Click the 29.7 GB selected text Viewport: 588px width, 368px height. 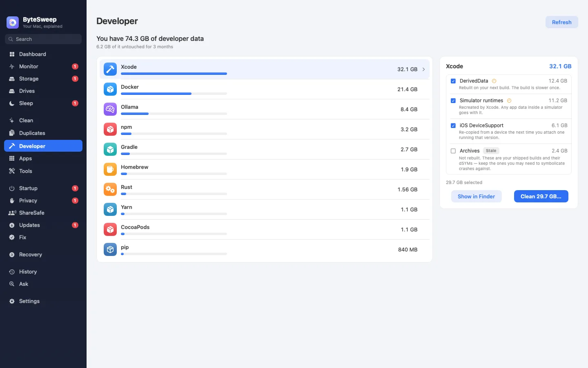pyautogui.click(x=464, y=182)
